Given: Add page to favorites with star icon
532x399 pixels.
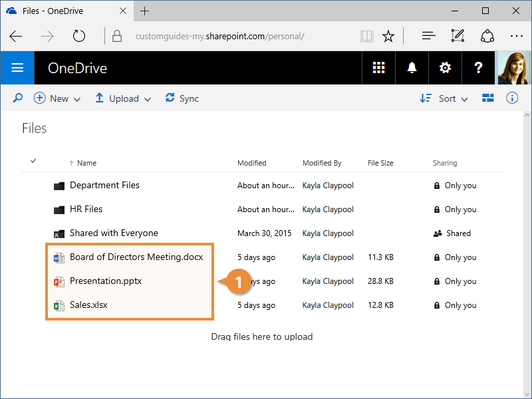Looking at the screenshot, I should [x=389, y=36].
